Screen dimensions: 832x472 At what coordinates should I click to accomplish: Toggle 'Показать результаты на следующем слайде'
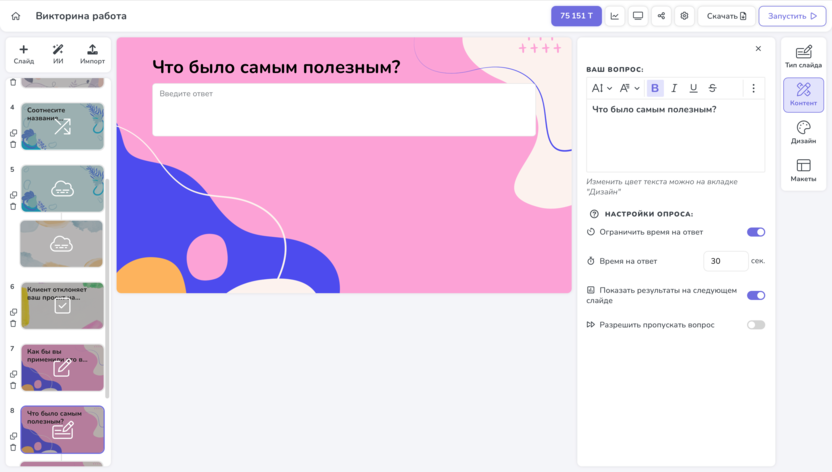755,295
